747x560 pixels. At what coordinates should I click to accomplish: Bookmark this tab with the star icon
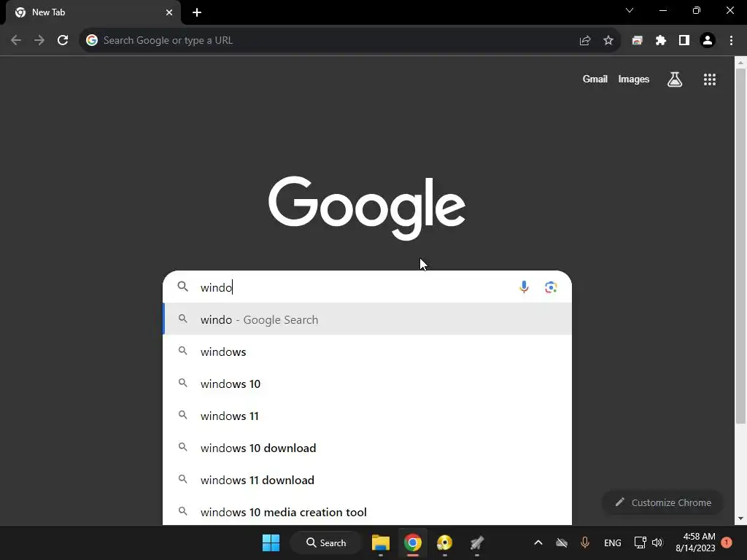coord(608,41)
